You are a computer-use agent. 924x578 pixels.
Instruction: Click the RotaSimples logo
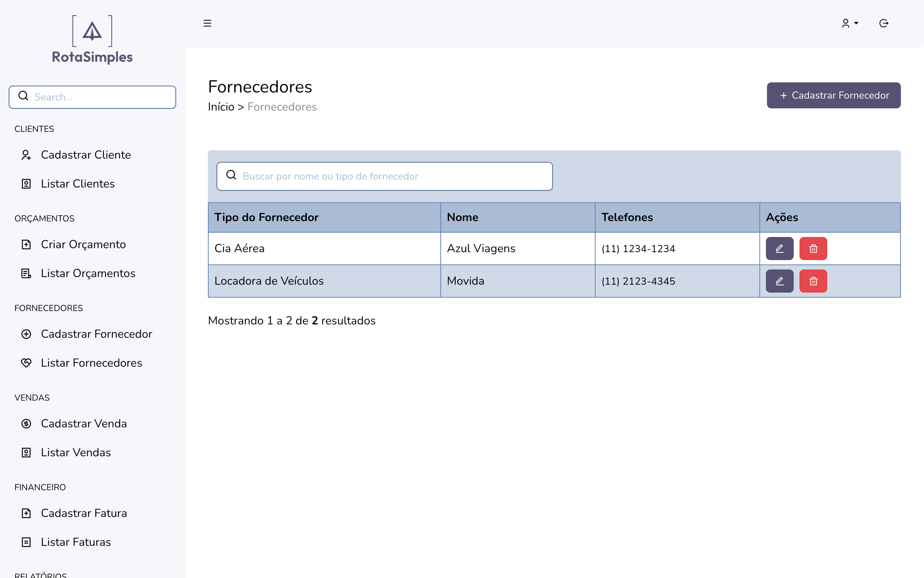click(92, 39)
